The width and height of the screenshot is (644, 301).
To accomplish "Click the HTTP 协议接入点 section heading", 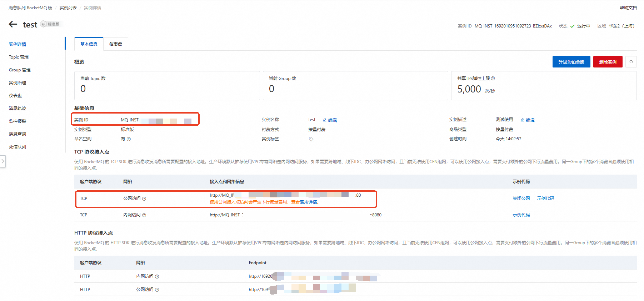I will coord(94,233).
